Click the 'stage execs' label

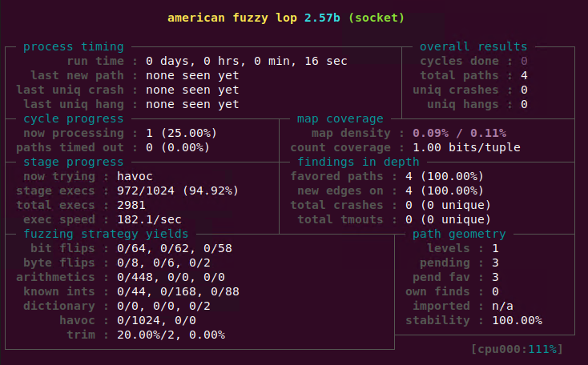tap(55, 191)
